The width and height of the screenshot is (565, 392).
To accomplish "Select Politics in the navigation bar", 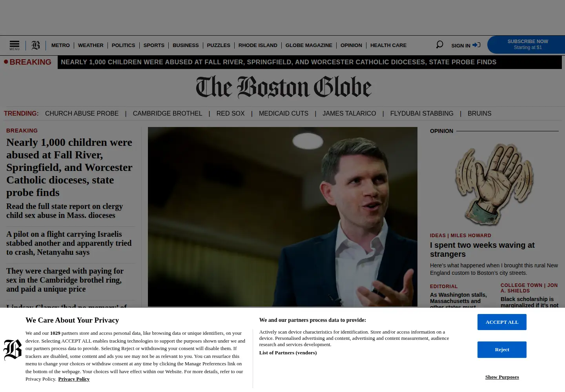I will point(123,45).
